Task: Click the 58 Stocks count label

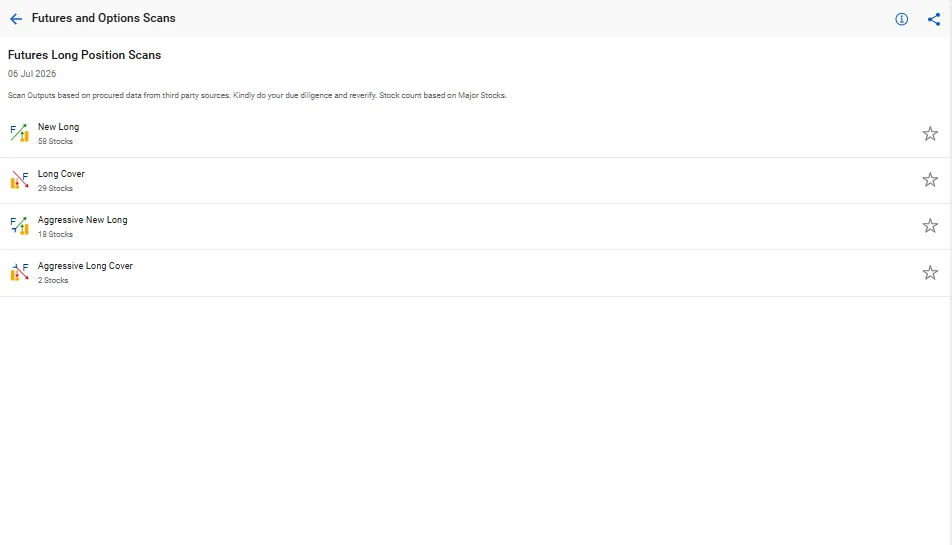Action: point(55,141)
